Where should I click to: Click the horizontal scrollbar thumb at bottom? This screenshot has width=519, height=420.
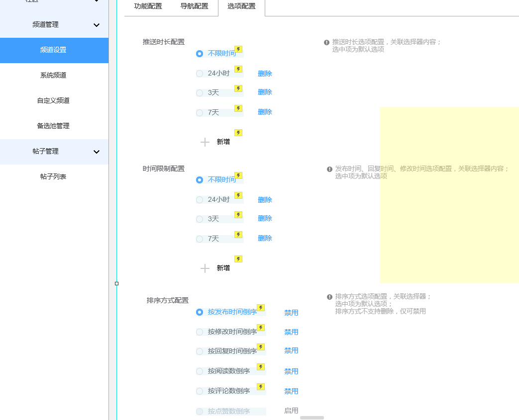click(312, 418)
